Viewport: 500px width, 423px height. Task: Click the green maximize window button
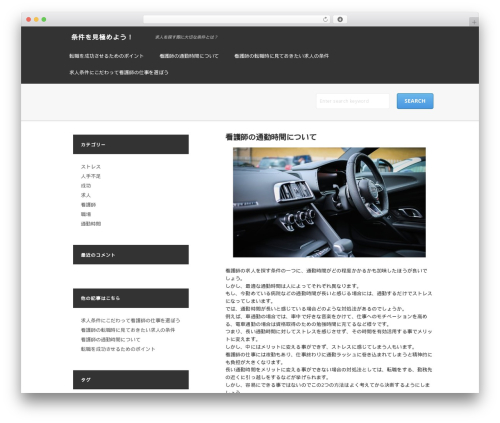click(44, 19)
